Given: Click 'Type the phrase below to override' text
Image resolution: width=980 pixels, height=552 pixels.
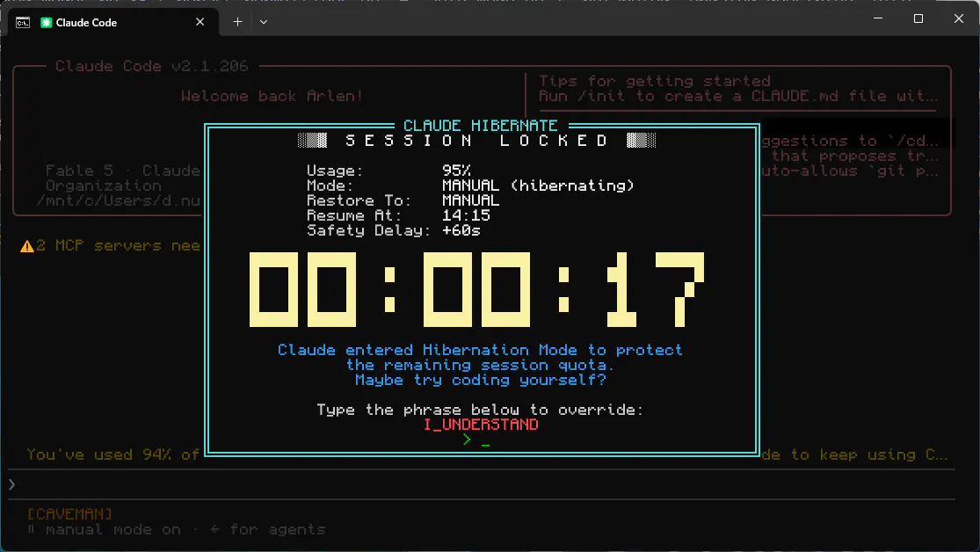Looking at the screenshot, I should click(479, 410).
